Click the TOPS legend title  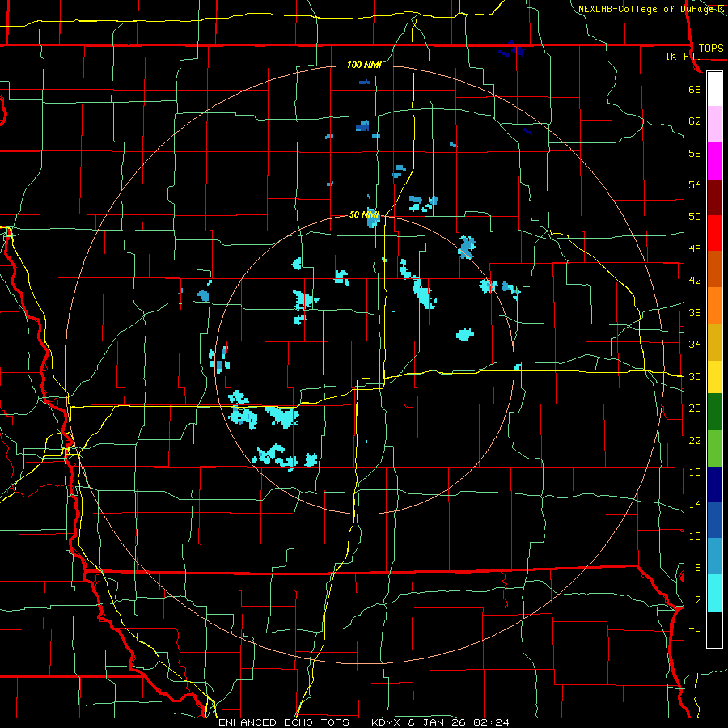click(x=711, y=49)
